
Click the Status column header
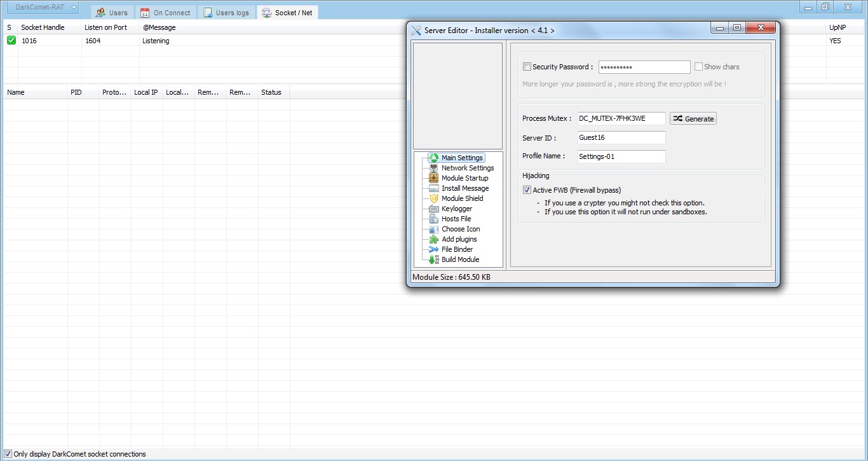[274, 92]
